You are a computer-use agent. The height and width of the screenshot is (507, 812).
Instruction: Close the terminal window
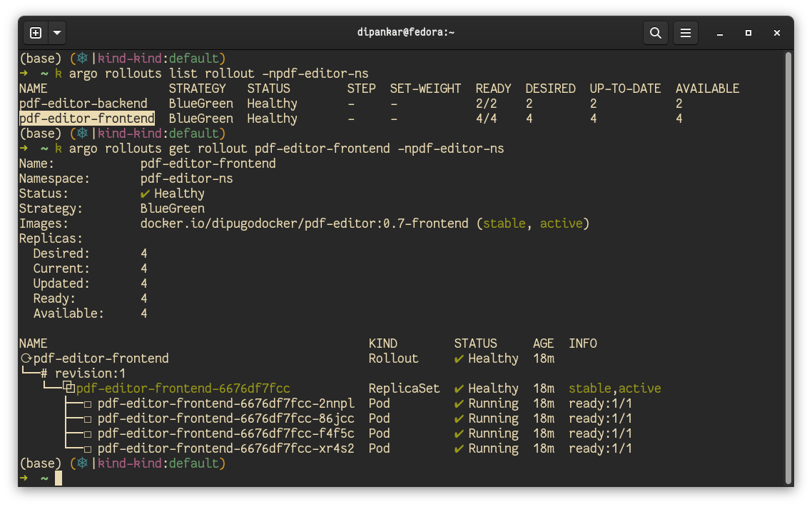tap(777, 33)
